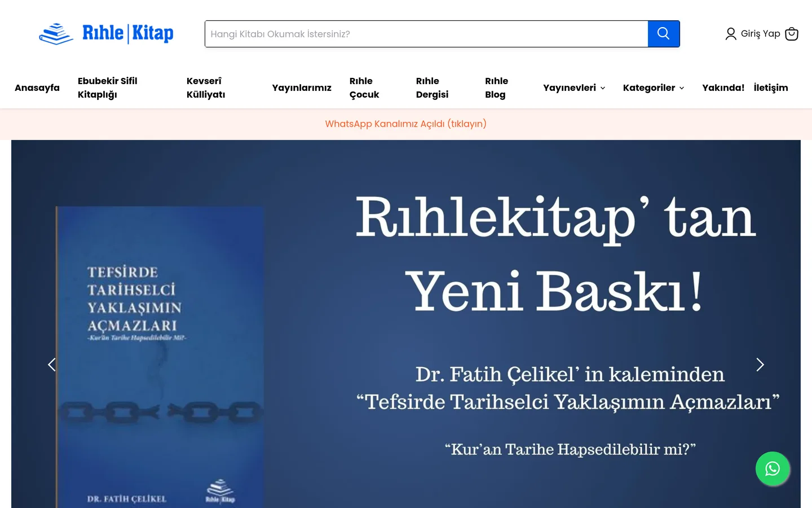Click the user account icon
The height and width of the screenshot is (508, 812).
click(x=731, y=34)
